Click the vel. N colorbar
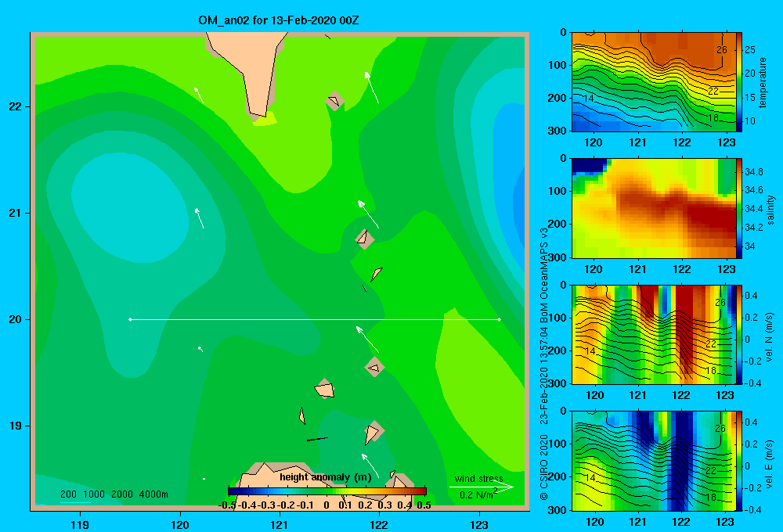The width and height of the screenshot is (783, 532). (x=739, y=334)
